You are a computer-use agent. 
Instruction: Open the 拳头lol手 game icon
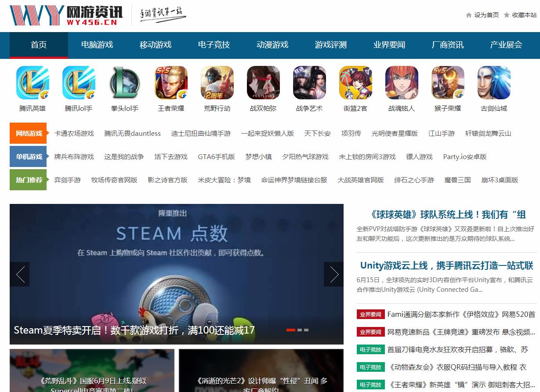(x=125, y=83)
